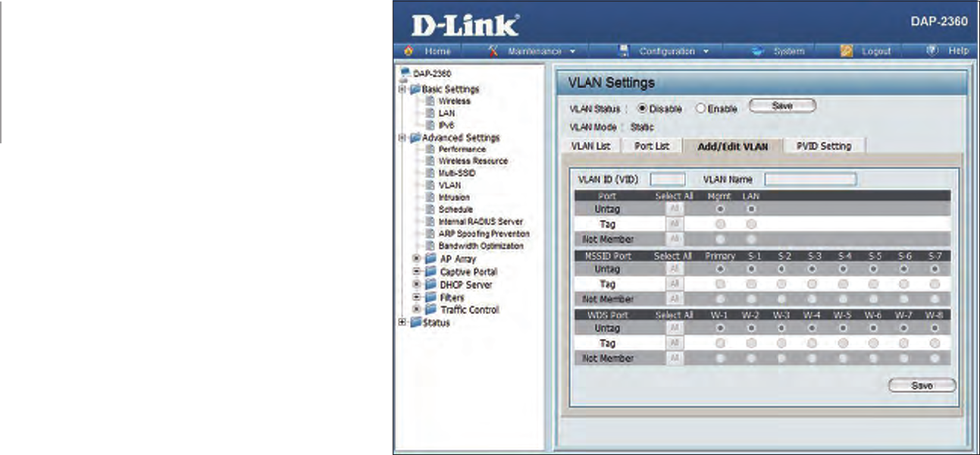980x455 pixels.
Task: Click Select All button for WDS Not Member row
Action: click(x=673, y=358)
